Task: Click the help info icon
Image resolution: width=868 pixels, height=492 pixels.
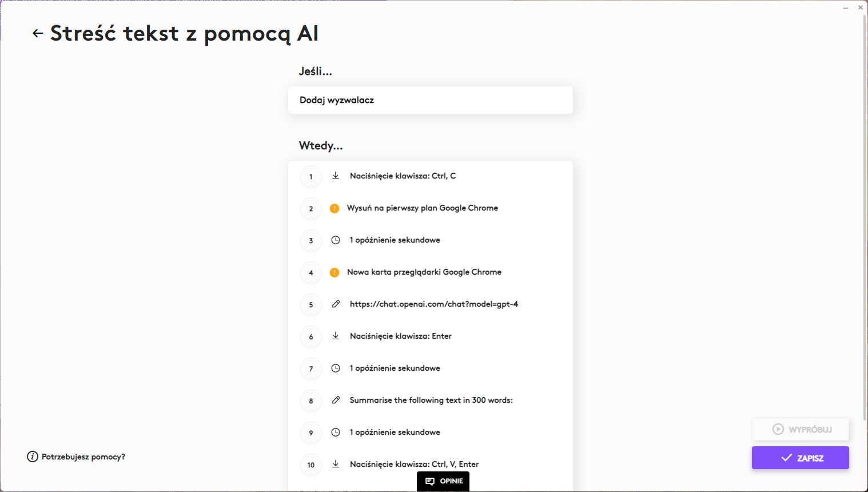Action: [x=33, y=457]
